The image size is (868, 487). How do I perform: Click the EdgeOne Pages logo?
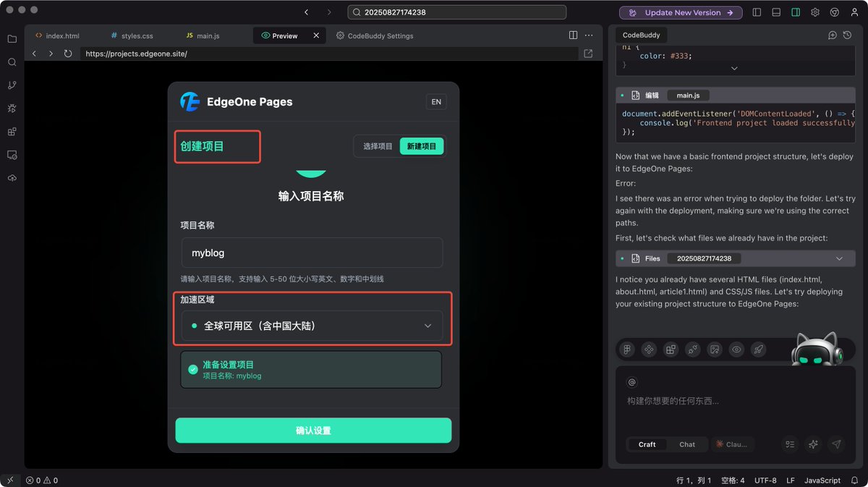point(190,102)
